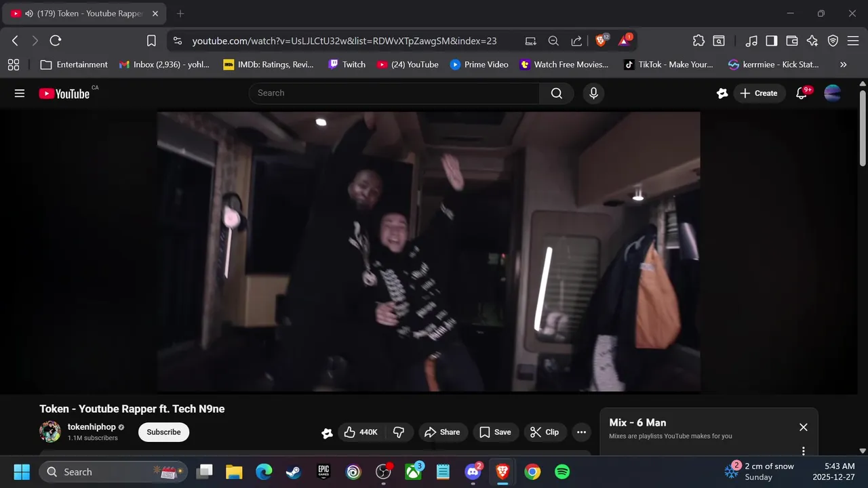Open TikTok bookmark
Viewport: 868px width, 488px height.
point(669,64)
